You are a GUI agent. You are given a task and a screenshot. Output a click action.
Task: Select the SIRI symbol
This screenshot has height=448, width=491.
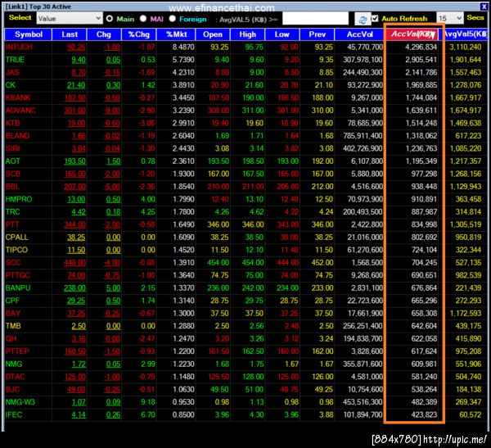(12, 148)
